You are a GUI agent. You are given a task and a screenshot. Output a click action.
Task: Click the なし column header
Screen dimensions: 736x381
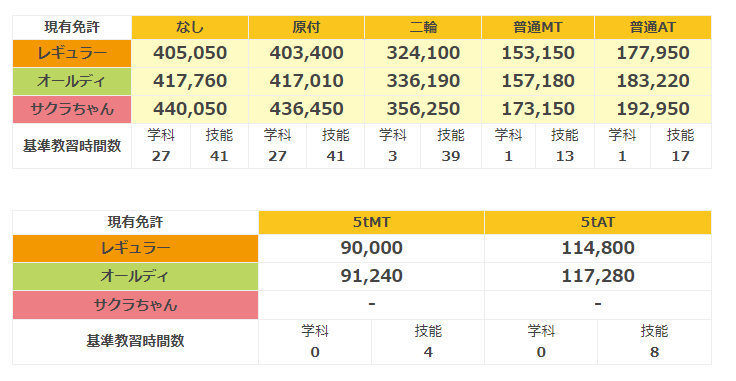coord(190,27)
